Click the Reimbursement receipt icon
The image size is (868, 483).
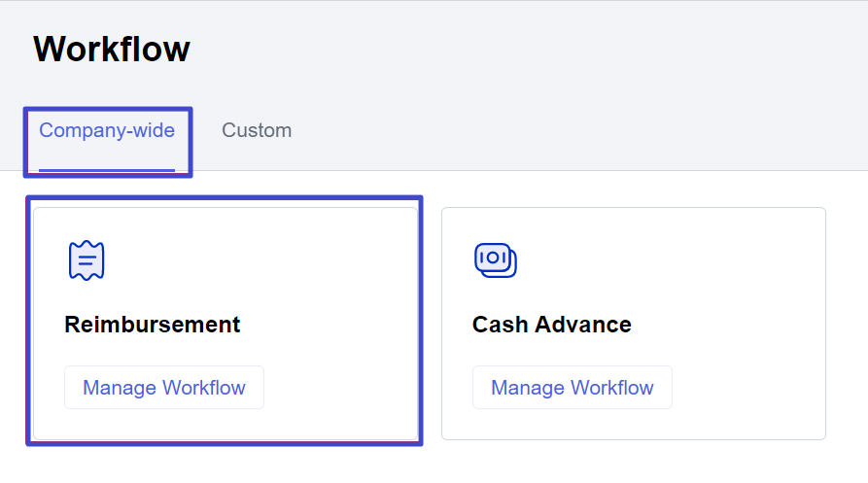tap(87, 260)
